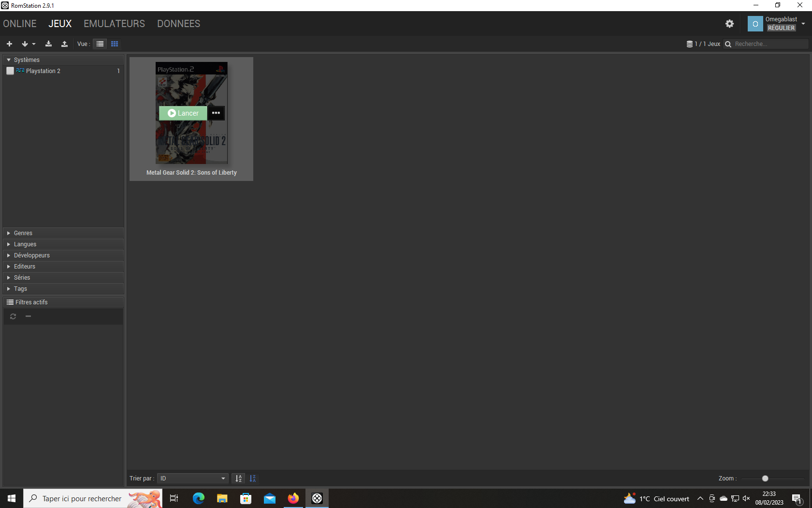The height and width of the screenshot is (508, 812).
Task: Open the Trier par ID dropdown
Action: tap(193, 478)
